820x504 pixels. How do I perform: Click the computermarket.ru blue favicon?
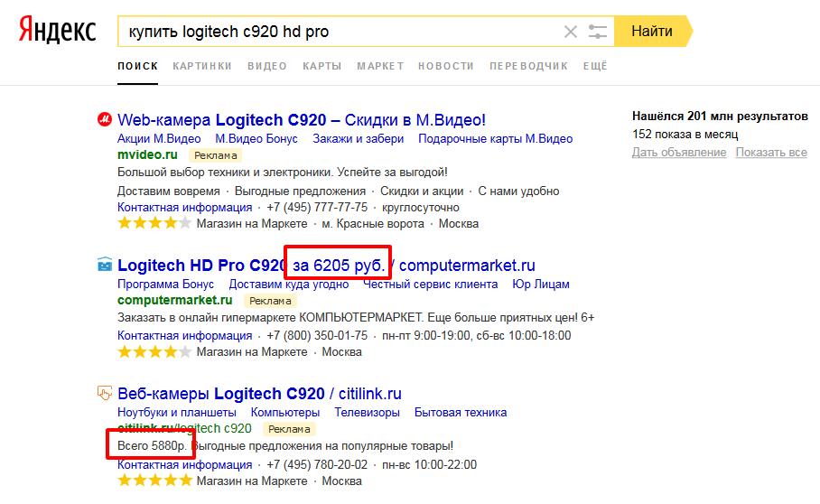(x=105, y=265)
